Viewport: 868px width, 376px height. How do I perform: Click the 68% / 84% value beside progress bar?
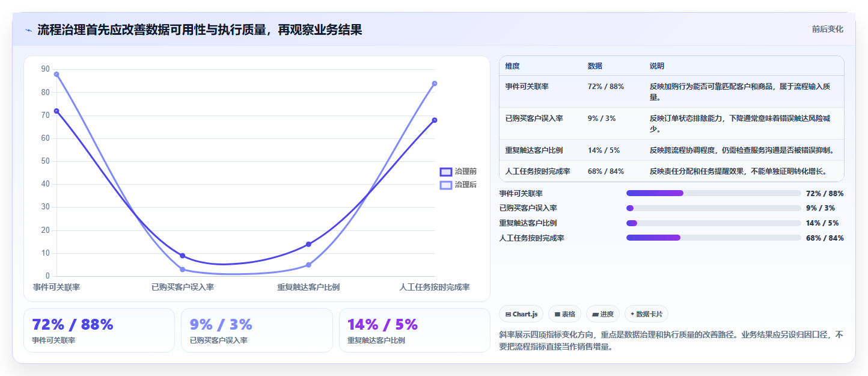825,238
